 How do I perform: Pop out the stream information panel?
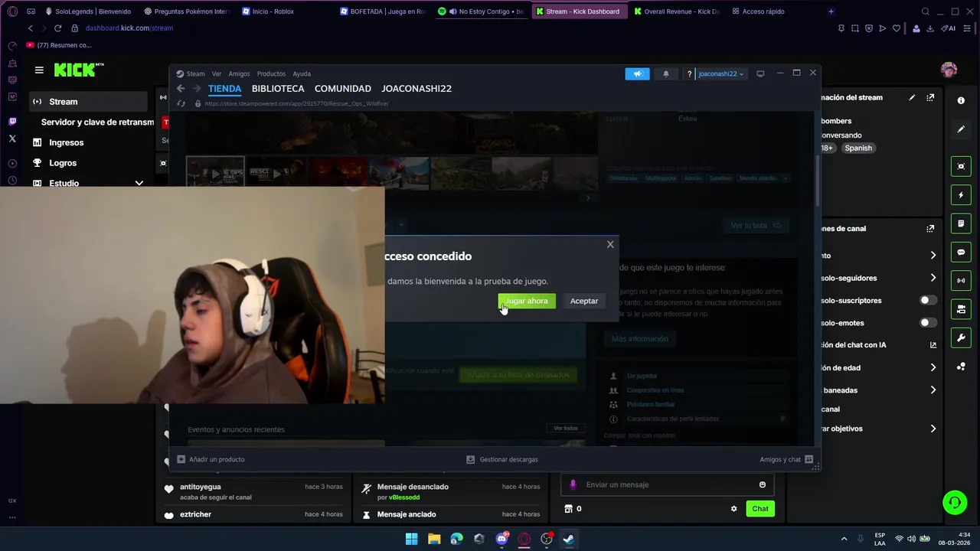[930, 97]
